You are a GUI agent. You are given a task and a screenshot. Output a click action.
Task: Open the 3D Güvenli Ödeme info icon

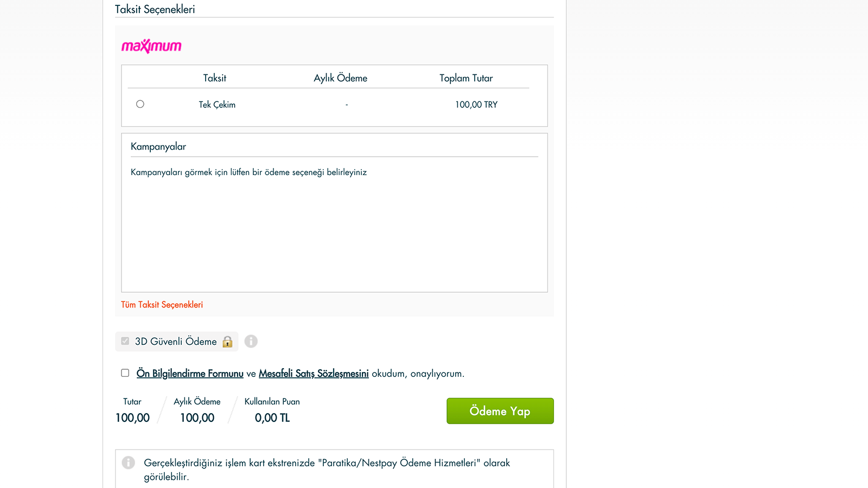251,341
